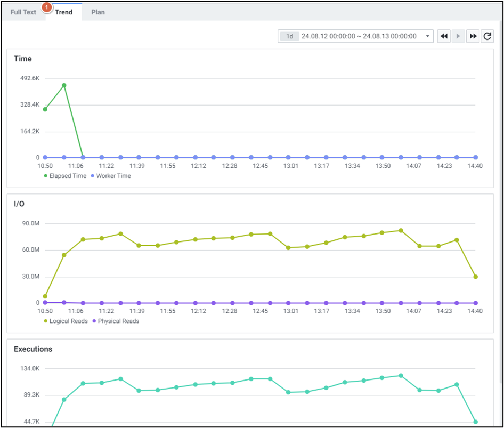Toggle Worker Time series in legend
The height and width of the screenshot is (428, 504).
pos(110,176)
